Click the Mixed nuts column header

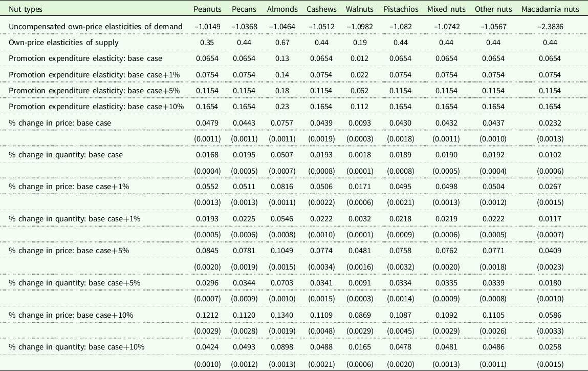tap(443, 9)
